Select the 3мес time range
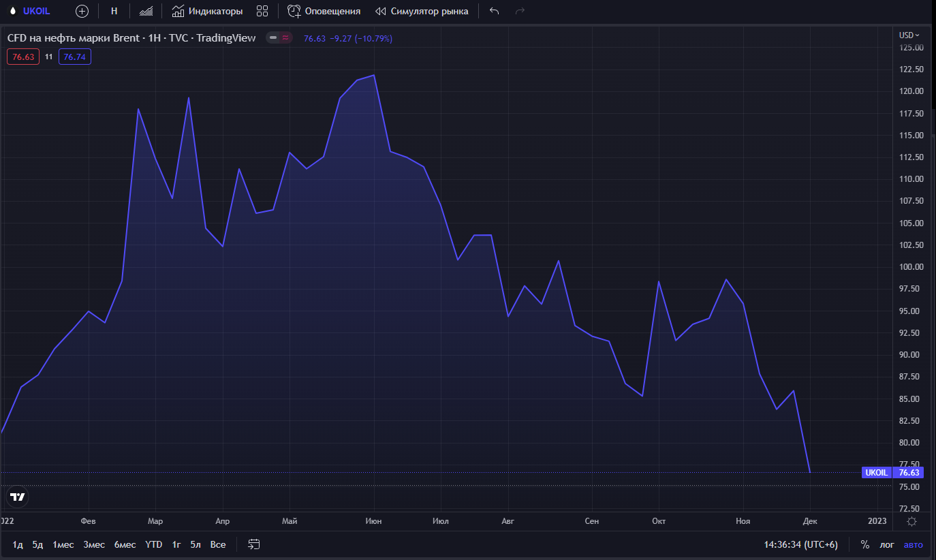Viewport: 936px width, 560px height. tap(94, 545)
